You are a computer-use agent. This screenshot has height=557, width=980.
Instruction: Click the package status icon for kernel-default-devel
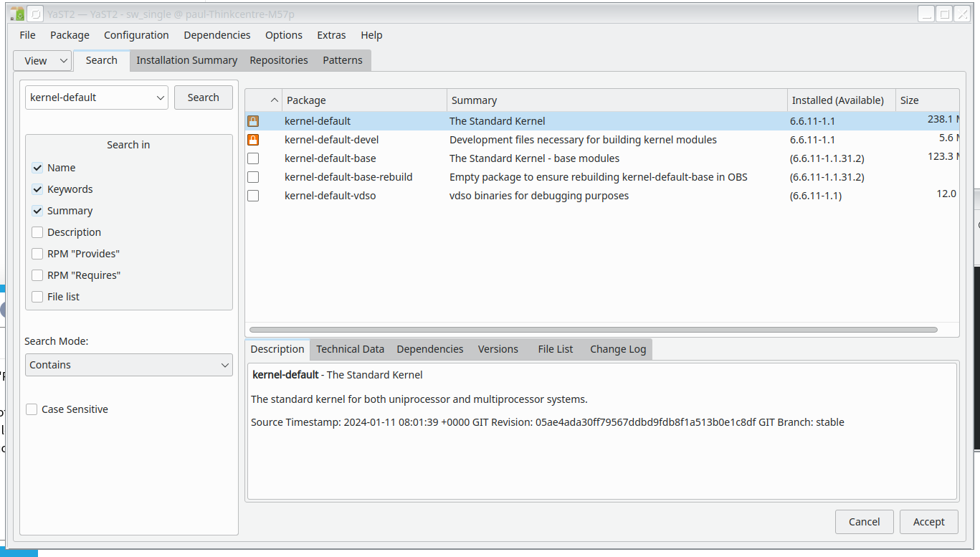[252, 139]
